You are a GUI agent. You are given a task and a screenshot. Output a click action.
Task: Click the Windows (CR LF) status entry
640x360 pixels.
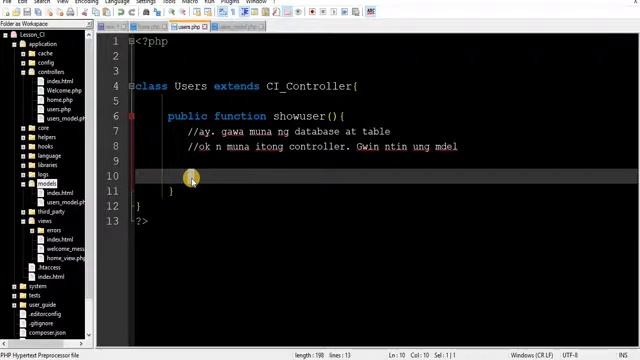tap(532, 356)
